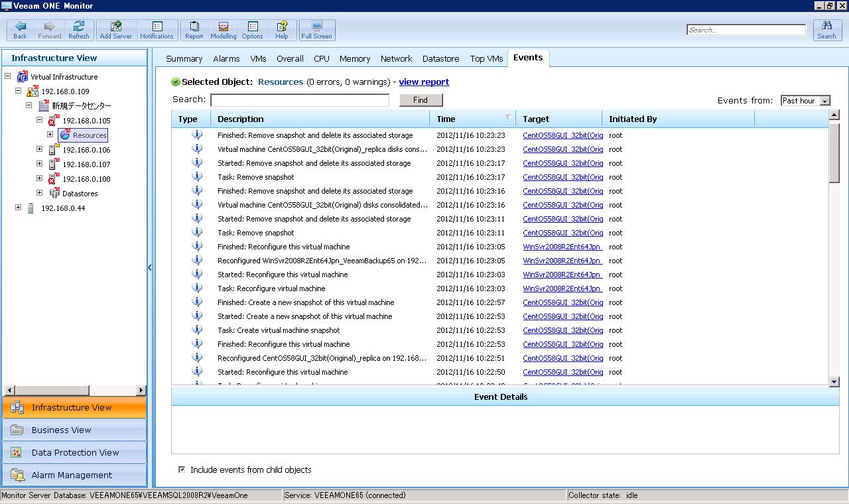849x504 pixels.
Task: Switch to the VMs tab
Action: point(258,58)
